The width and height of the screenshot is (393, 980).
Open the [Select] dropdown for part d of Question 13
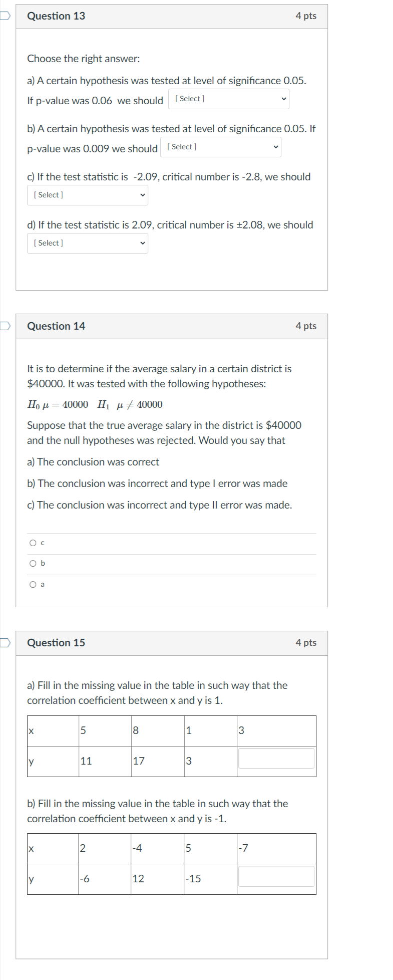coord(88,243)
